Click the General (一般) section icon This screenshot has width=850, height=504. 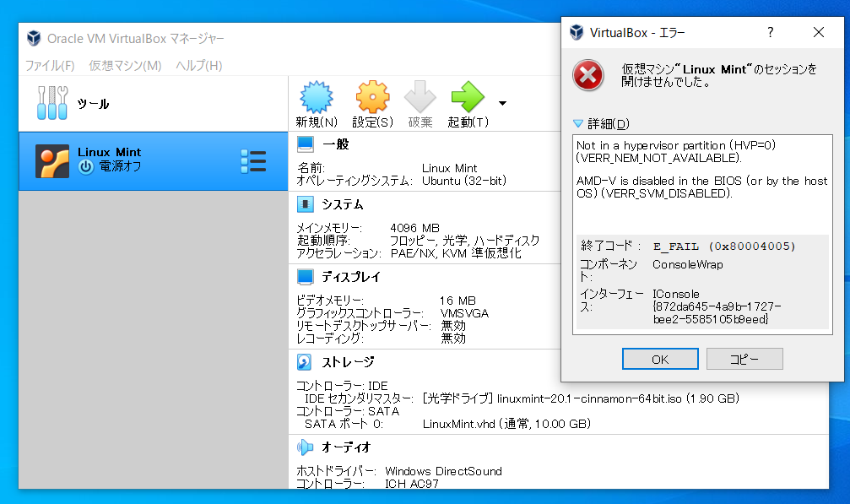[306, 144]
